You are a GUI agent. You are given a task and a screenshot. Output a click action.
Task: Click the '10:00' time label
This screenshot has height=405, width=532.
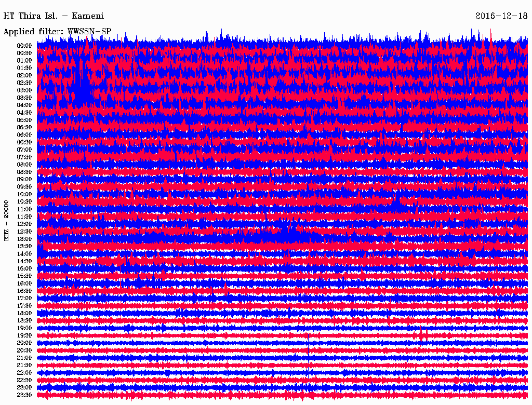24,194
